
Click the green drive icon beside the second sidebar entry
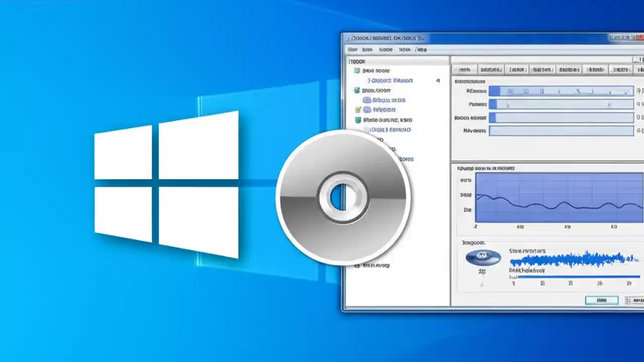(x=357, y=90)
